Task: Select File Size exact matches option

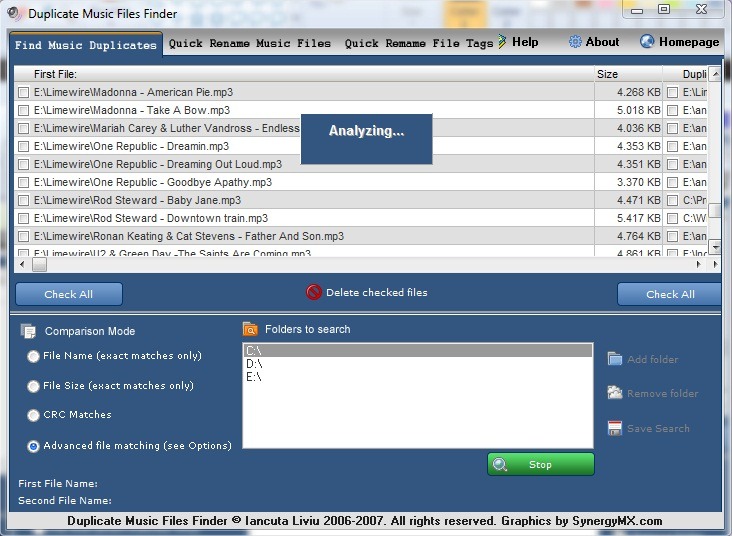Action: (34, 386)
